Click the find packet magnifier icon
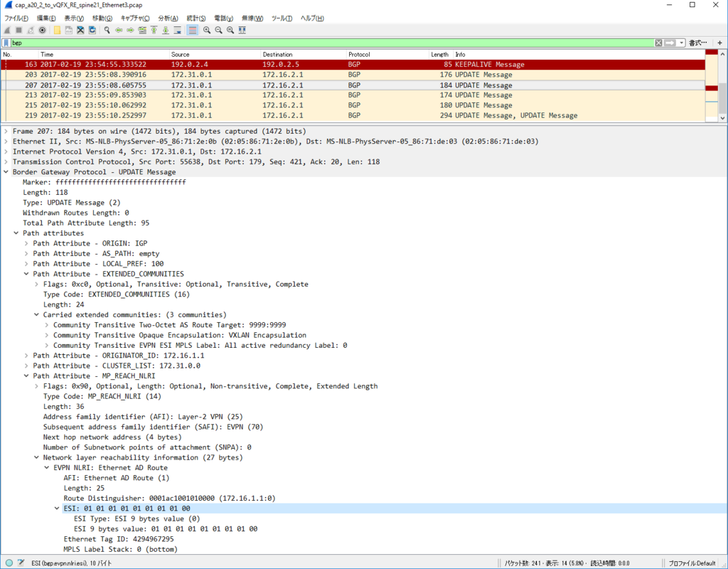The height and width of the screenshot is (569, 728). (107, 30)
